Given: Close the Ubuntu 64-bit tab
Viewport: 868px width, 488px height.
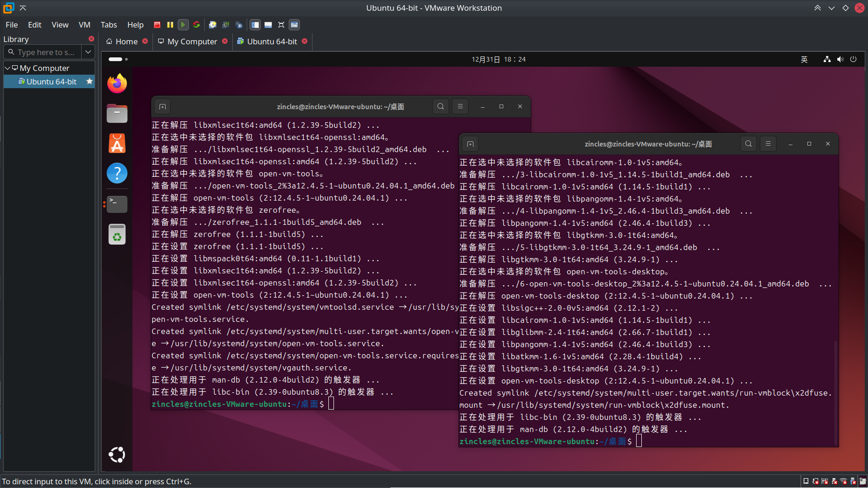Looking at the screenshot, I should click(305, 41).
